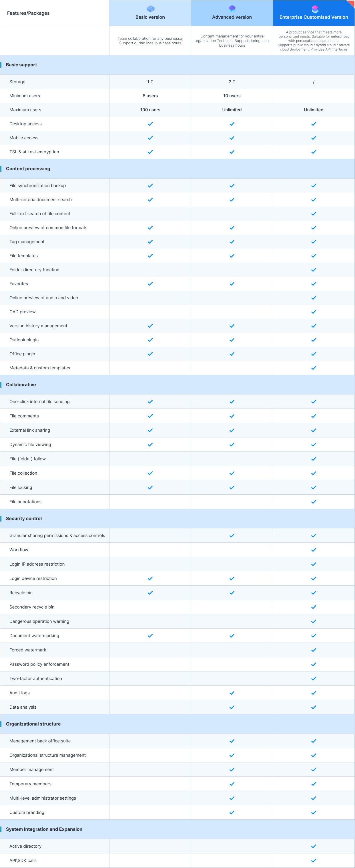The image size is (355, 868).
Task: Click Basic version checkmark for Desktop access
Action: 150,124
